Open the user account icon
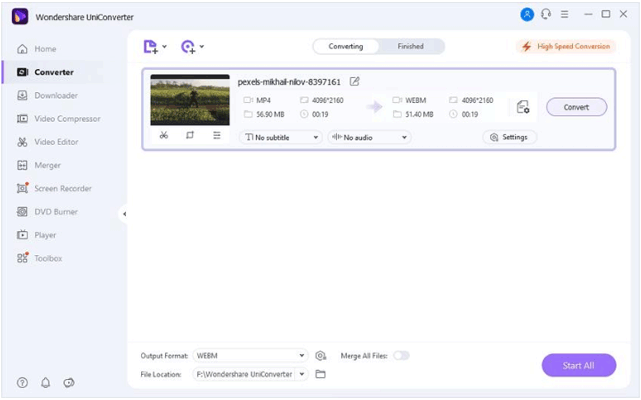Image resolution: width=641 pixels, height=400 pixels. coord(527,15)
